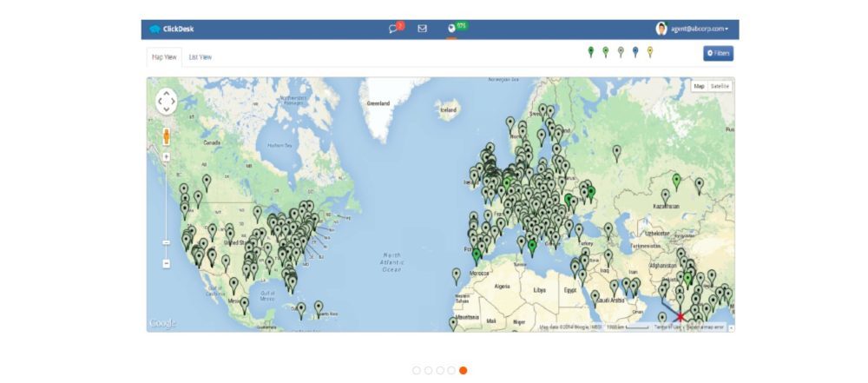Switch map to Satellite imagery

[720, 86]
